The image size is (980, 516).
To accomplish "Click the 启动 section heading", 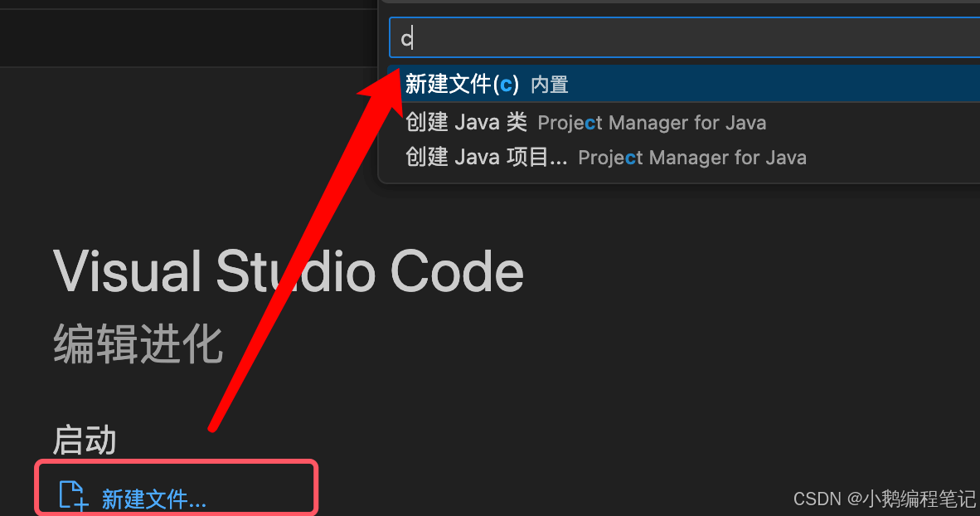I will tap(85, 440).
